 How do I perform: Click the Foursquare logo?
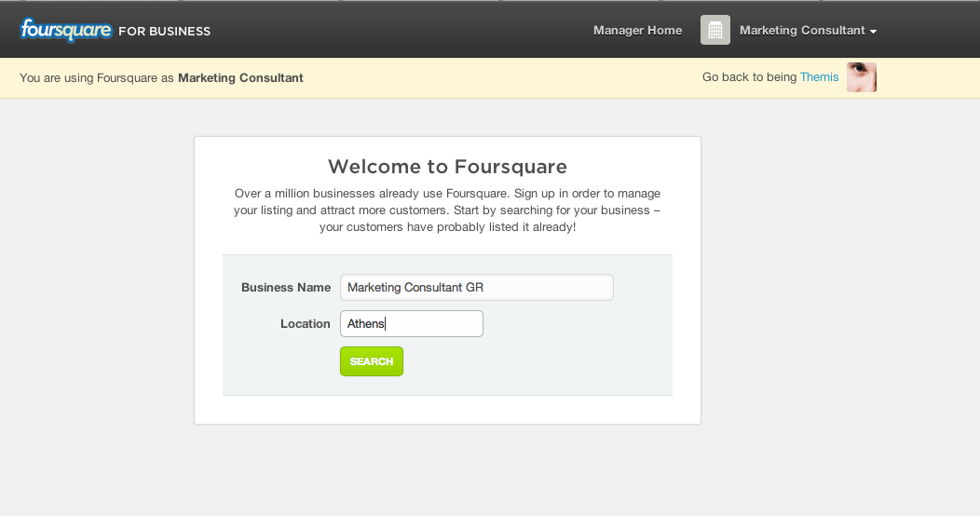click(66, 30)
